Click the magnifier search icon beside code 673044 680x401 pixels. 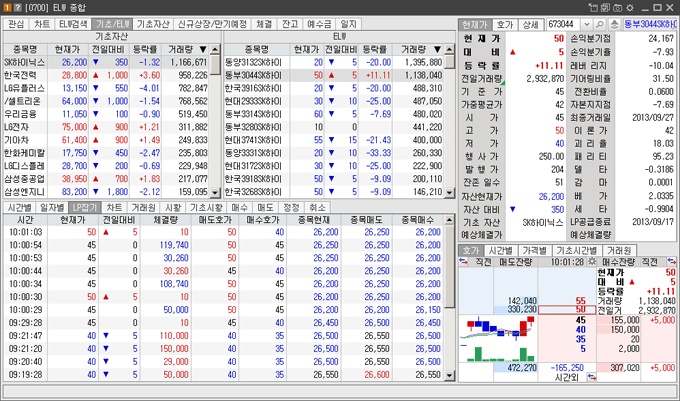coord(600,24)
